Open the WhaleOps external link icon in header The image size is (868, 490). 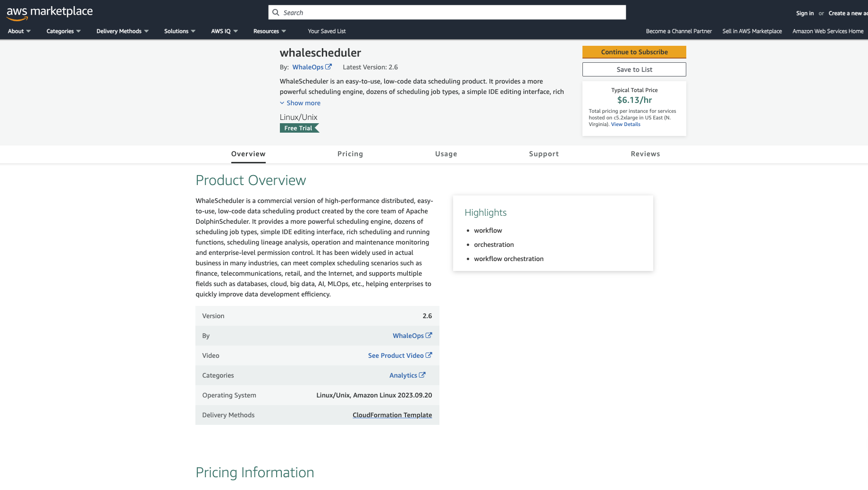pyautogui.click(x=329, y=67)
